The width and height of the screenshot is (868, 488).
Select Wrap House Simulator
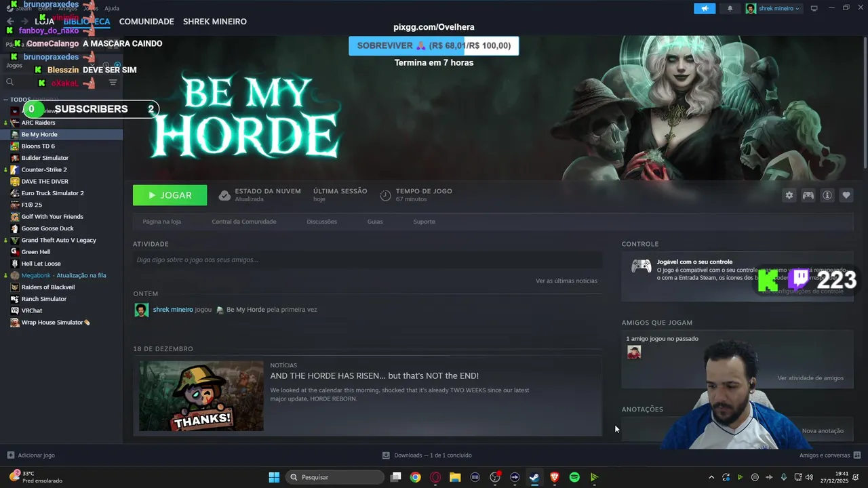coord(62,323)
